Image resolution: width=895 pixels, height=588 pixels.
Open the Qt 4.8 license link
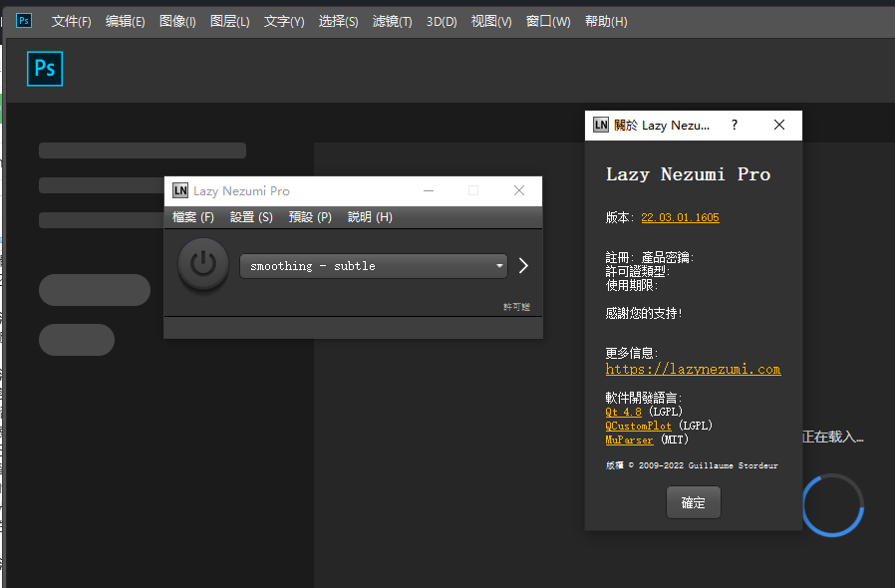coord(622,411)
